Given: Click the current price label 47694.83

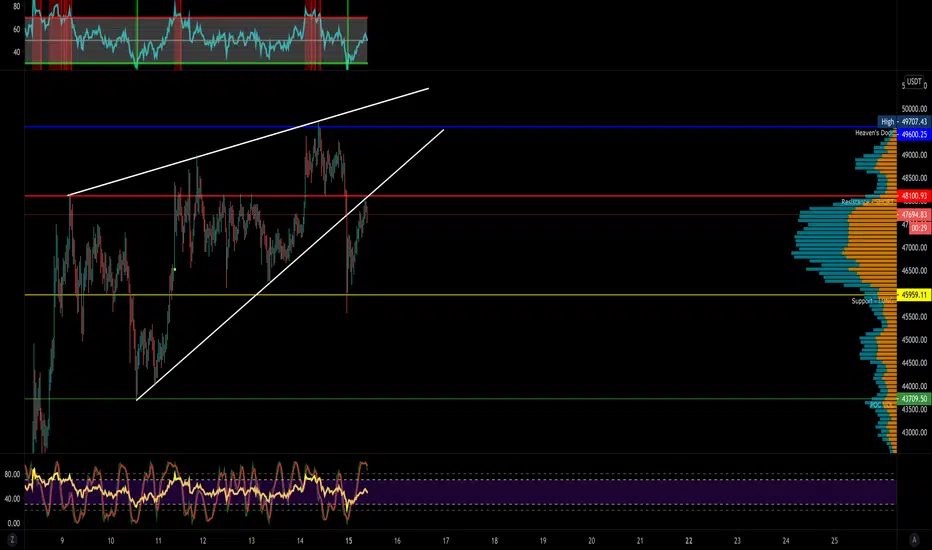Looking at the screenshot, I should pos(914,215).
